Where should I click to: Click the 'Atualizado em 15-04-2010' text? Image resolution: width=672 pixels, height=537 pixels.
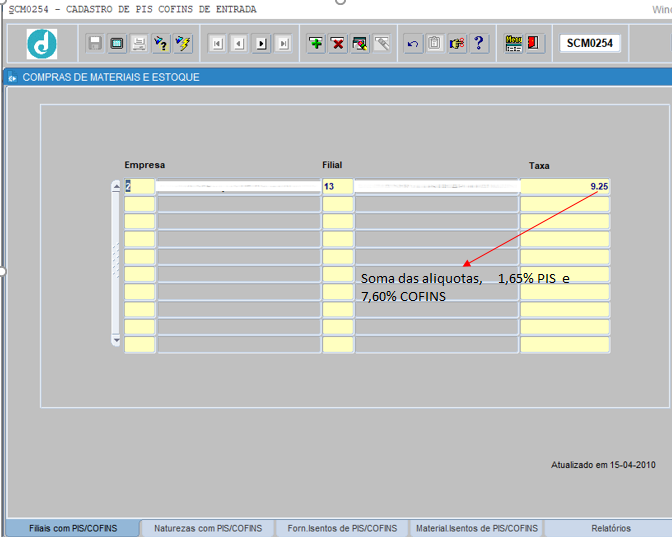click(x=603, y=465)
